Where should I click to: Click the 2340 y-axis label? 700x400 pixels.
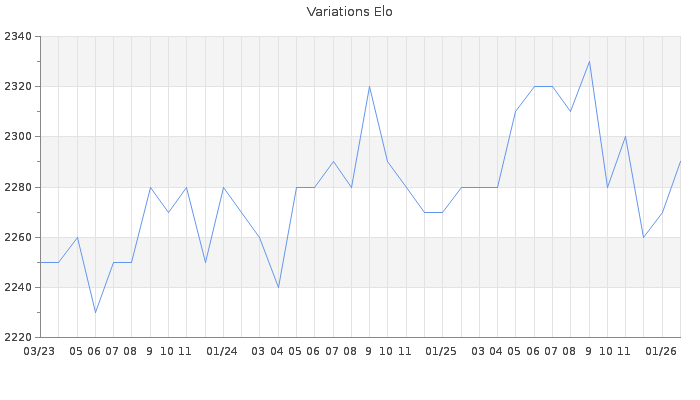click(x=17, y=37)
